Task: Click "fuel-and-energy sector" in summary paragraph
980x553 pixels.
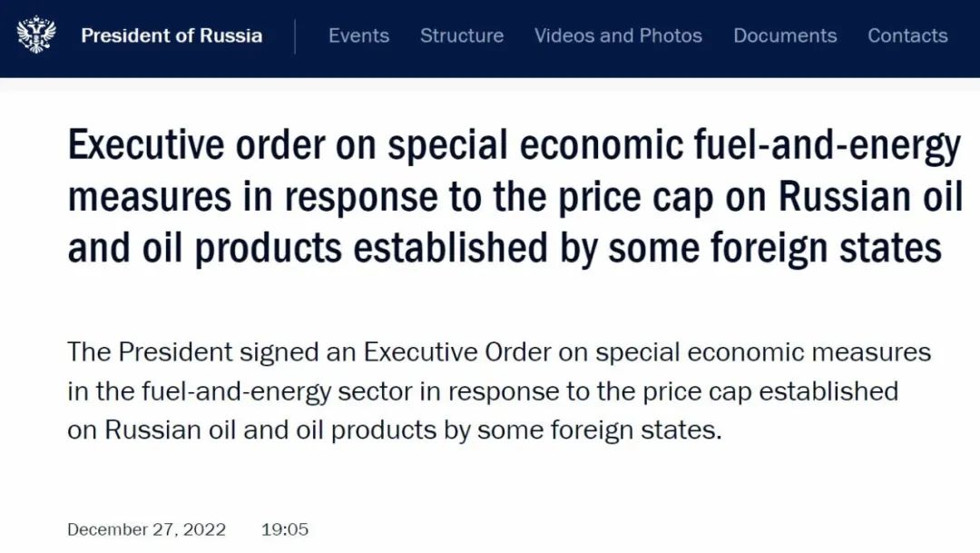Action: [277, 391]
